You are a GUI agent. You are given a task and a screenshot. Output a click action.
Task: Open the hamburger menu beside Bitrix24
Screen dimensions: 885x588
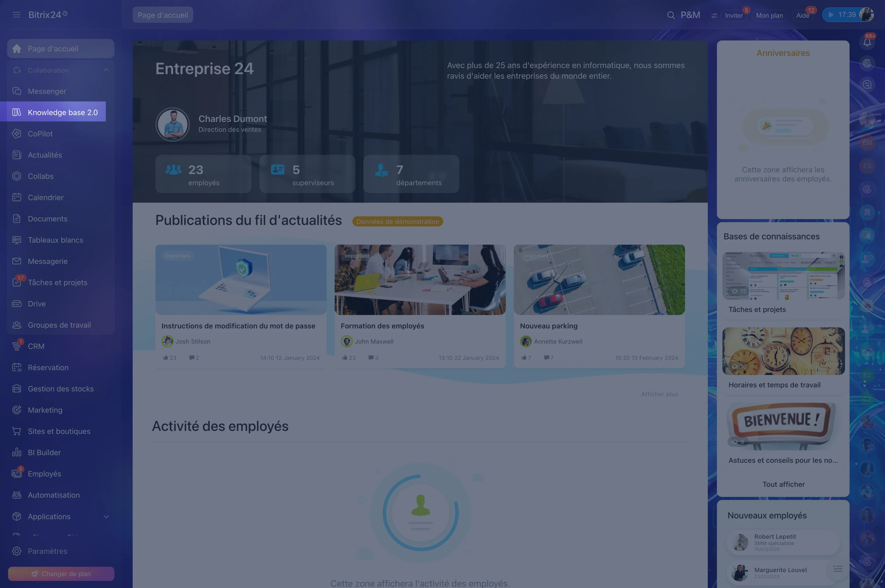(16, 15)
